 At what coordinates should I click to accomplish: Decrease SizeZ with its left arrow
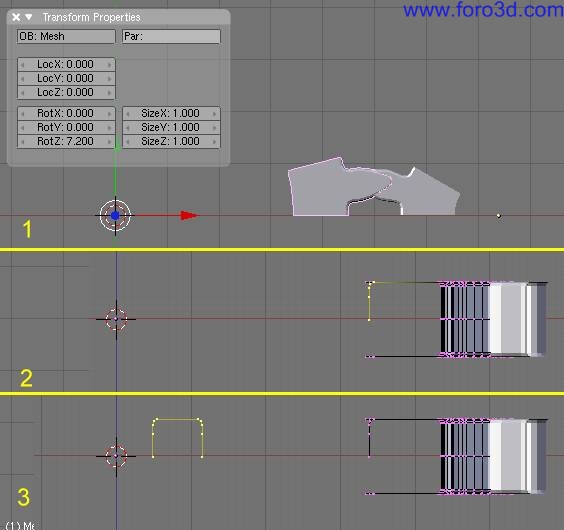point(128,141)
